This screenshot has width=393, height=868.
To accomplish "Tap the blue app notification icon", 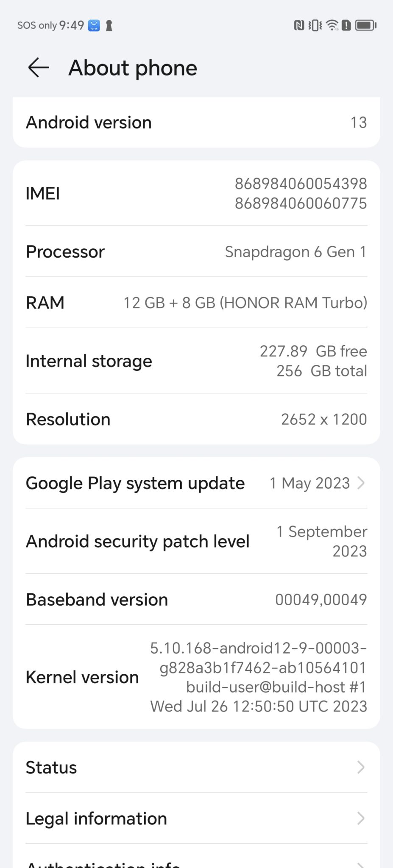I will tap(94, 25).
